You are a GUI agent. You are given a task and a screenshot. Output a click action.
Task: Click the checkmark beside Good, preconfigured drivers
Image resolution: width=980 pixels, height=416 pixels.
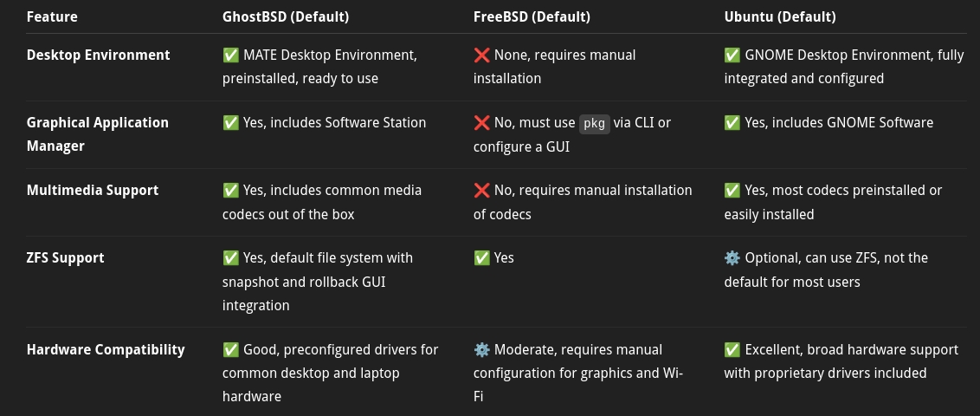230,349
